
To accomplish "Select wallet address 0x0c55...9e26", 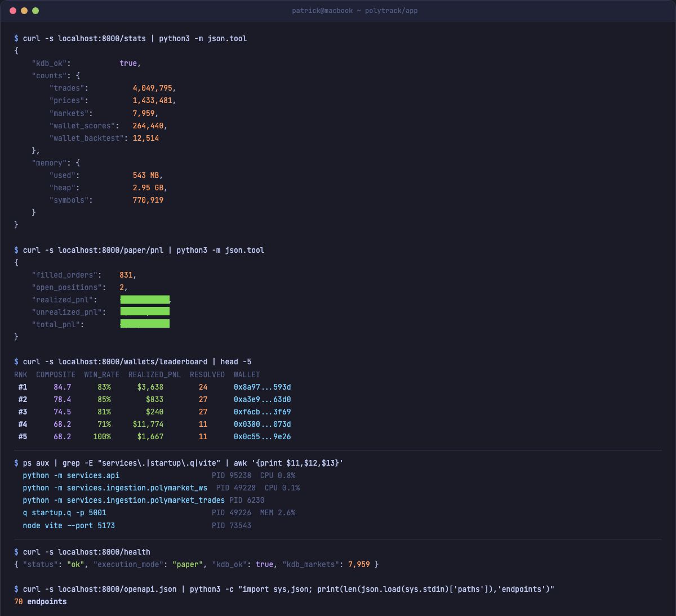I will click(263, 436).
